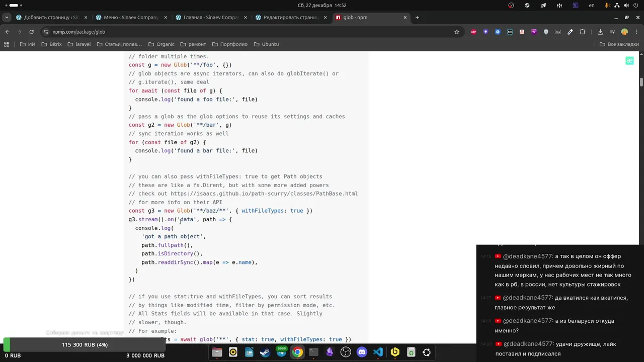Open the media controls button

pos(612,32)
